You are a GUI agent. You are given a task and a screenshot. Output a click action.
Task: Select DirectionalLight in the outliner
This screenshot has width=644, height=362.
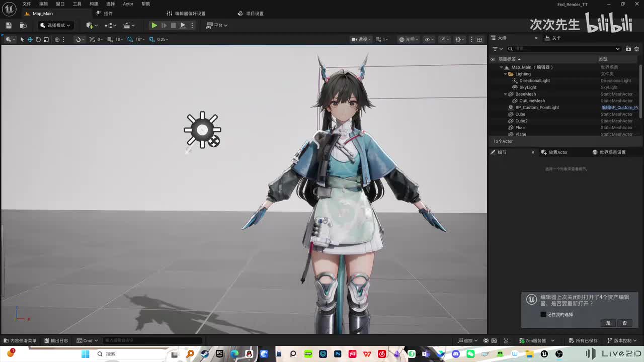534,80
